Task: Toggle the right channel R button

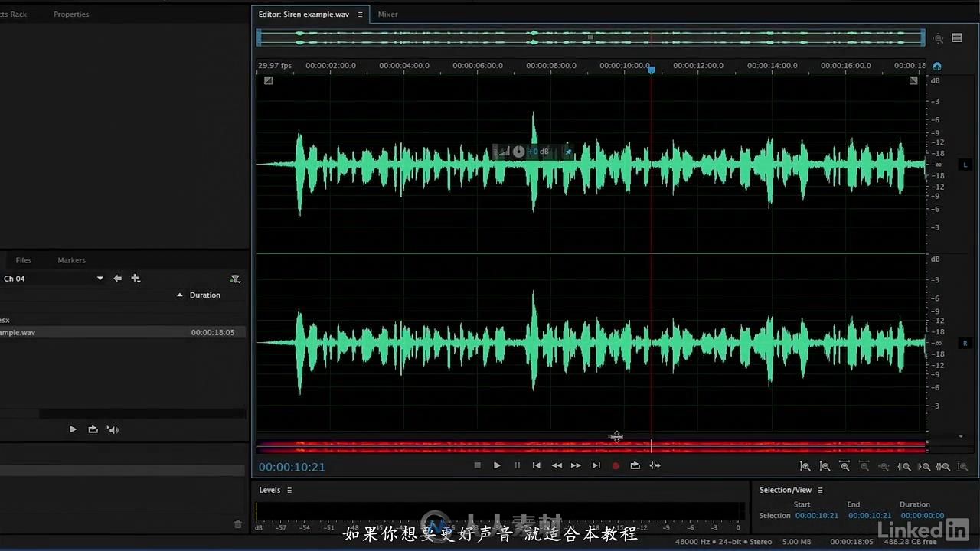Action: pos(965,343)
